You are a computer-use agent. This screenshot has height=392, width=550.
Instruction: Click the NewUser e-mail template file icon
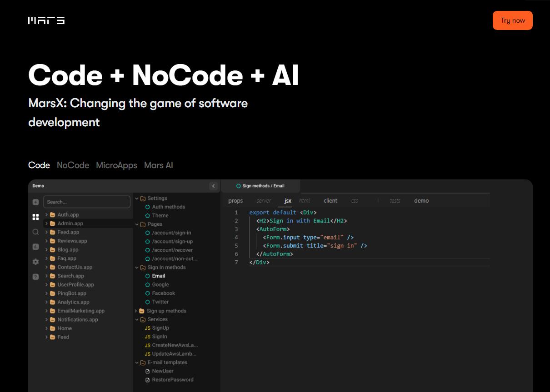147,371
